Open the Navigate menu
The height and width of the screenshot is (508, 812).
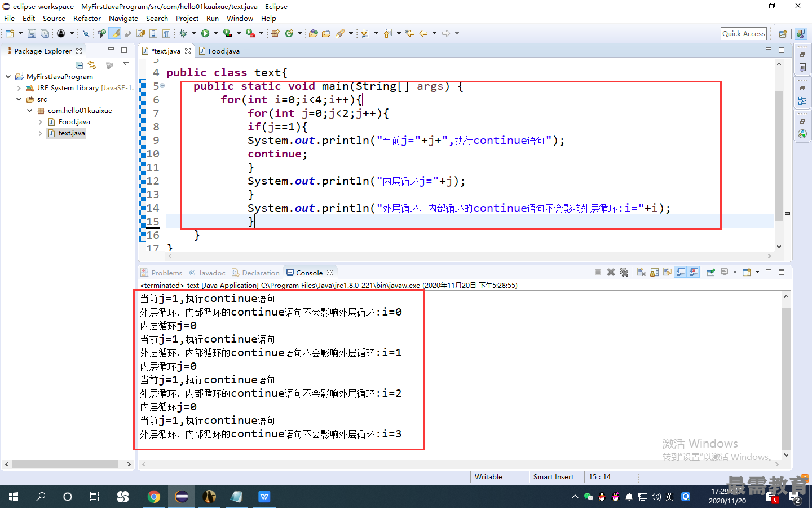(123, 18)
